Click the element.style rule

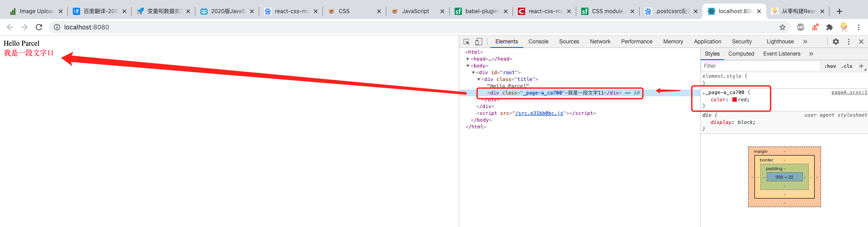(x=725, y=76)
